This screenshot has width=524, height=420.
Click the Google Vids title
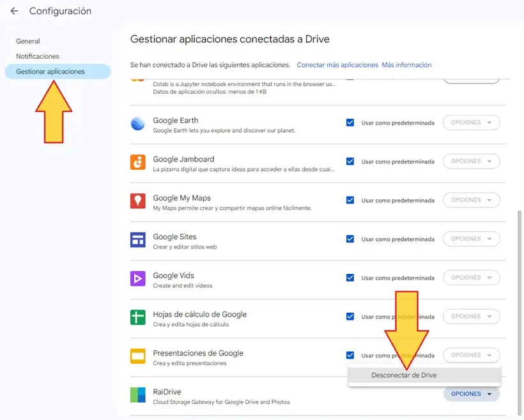coord(173,276)
